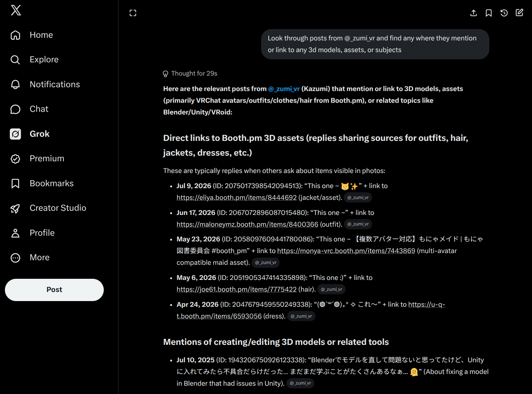This screenshot has width=532, height=394.
Task: Click the More label in the sidebar
Action: click(x=40, y=258)
